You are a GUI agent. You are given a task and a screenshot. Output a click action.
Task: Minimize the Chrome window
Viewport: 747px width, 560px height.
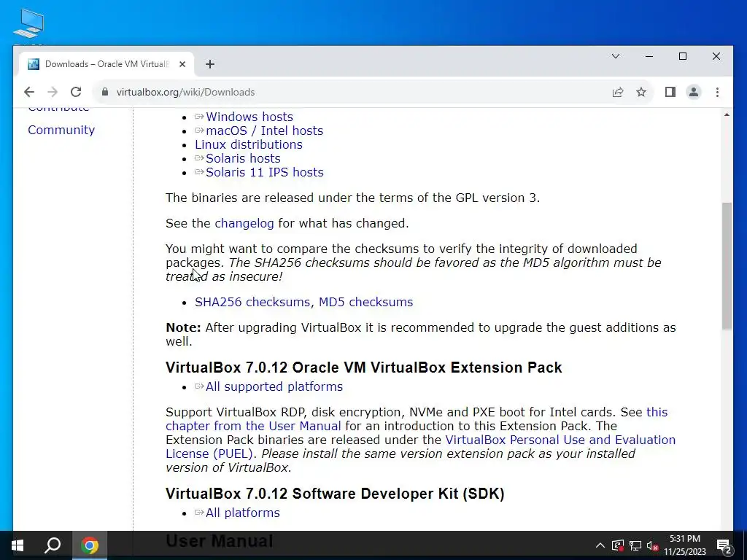coord(649,56)
